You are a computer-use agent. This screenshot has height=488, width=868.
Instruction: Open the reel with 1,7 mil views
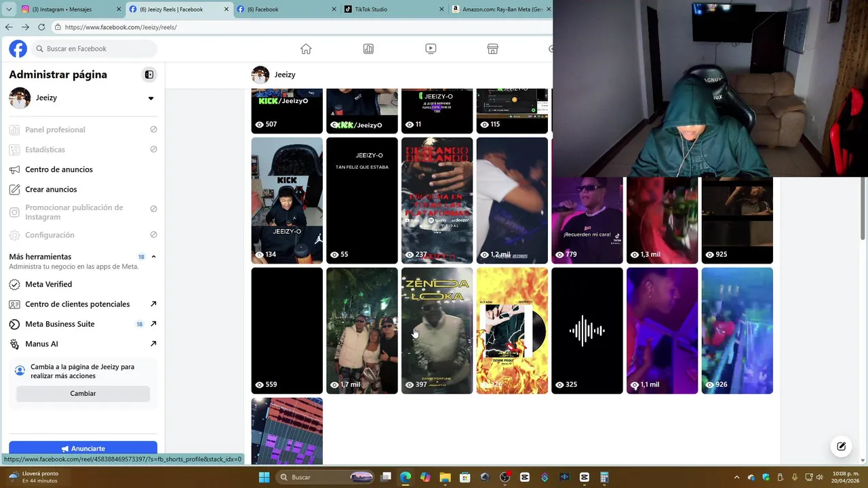(362, 331)
